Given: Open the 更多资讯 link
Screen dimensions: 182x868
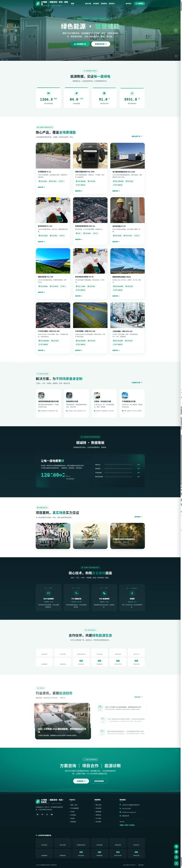Looking at the screenshot, I should tap(138, 697).
